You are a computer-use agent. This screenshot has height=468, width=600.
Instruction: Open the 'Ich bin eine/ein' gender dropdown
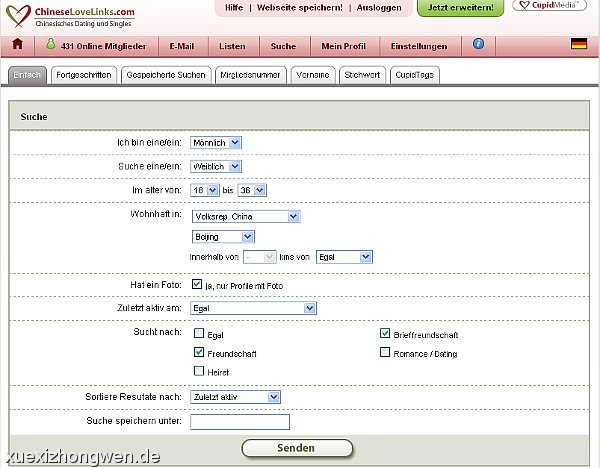pos(215,142)
